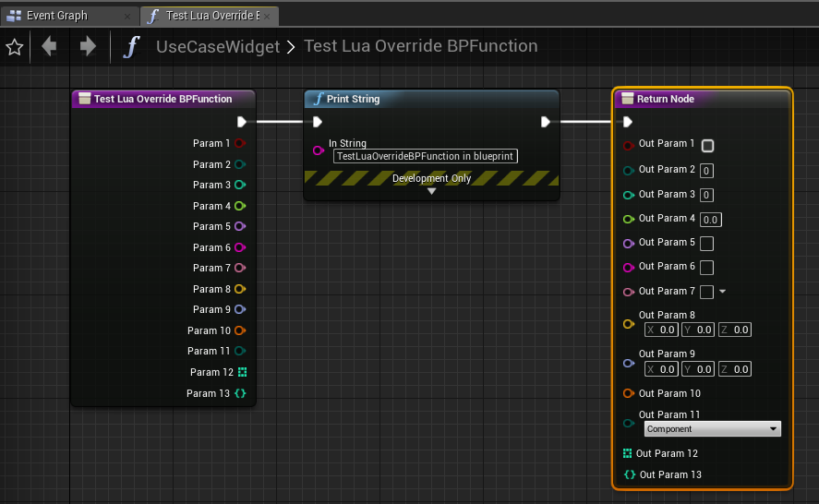819x504 pixels.
Task: Click Param 13 set pin icon
Action: (x=241, y=393)
